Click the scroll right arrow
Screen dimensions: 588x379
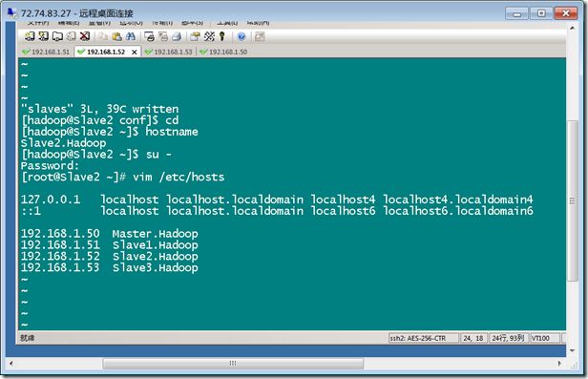(x=559, y=363)
